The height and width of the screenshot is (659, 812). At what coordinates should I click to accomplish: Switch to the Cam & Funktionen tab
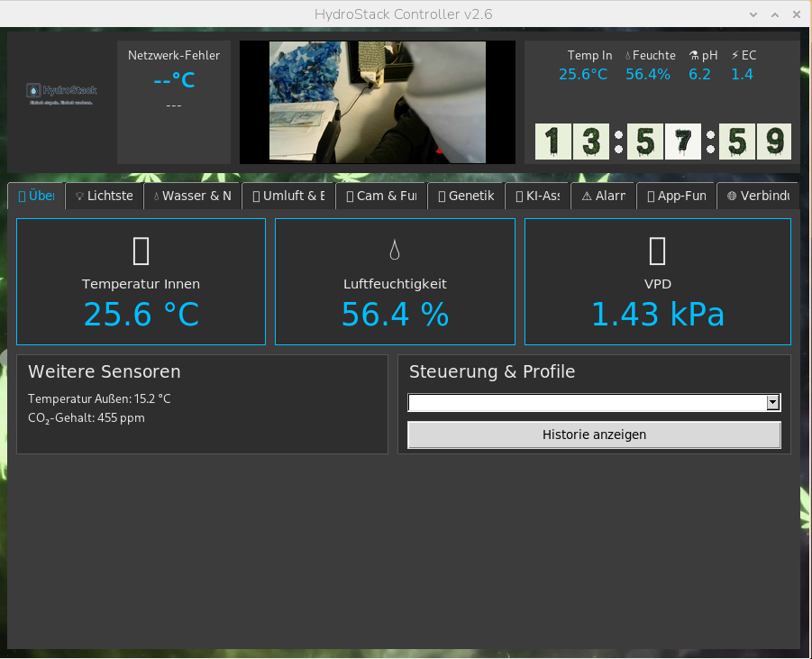(x=380, y=196)
